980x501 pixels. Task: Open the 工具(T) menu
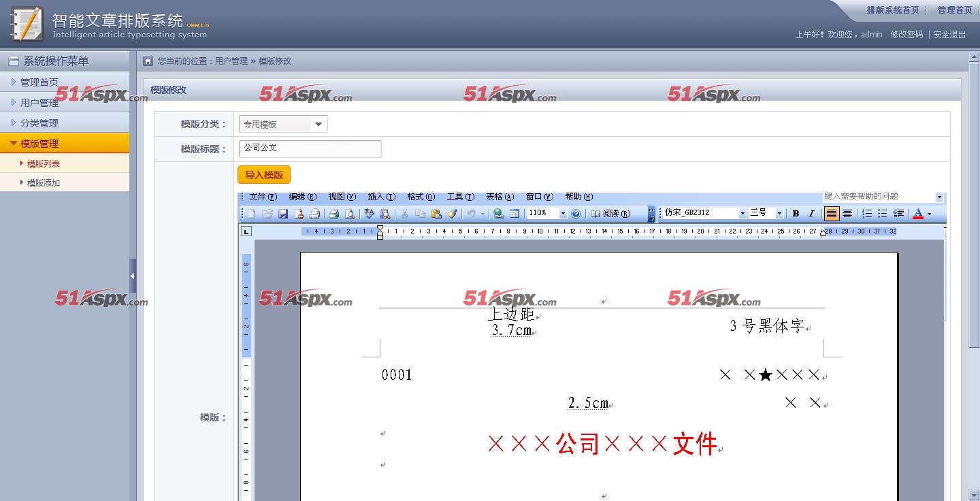(461, 197)
